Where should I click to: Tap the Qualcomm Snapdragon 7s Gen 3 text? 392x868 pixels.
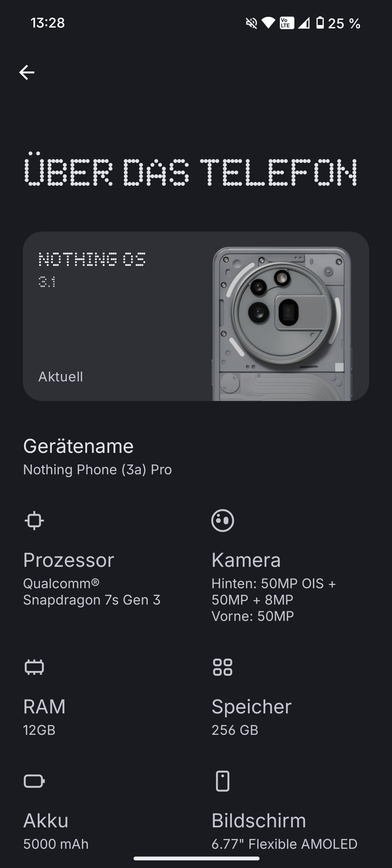click(x=92, y=591)
